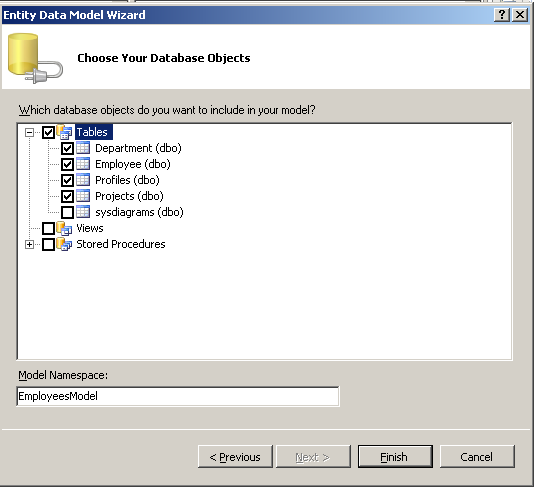Screen dimensions: 534x487
Task: Click the Projects table grid icon
Action: pyautogui.click(x=83, y=196)
